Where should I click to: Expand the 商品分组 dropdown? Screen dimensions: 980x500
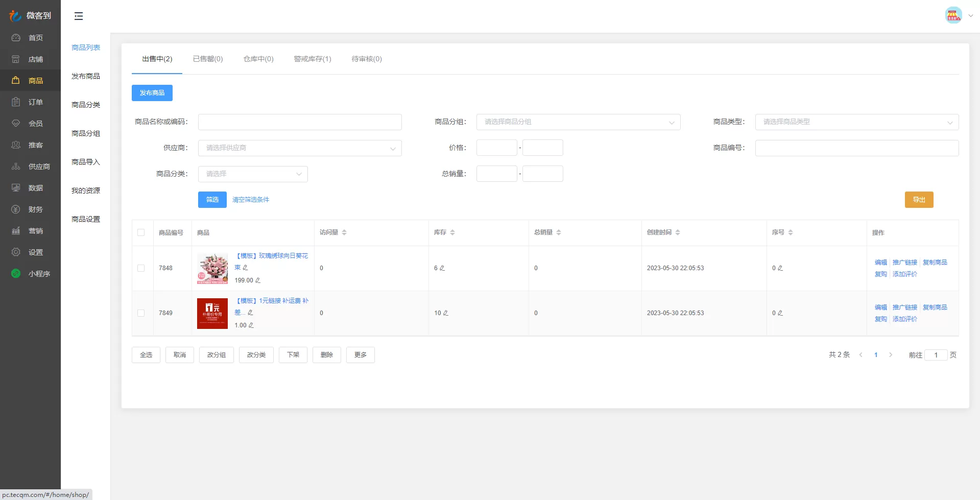pyautogui.click(x=578, y=122)
